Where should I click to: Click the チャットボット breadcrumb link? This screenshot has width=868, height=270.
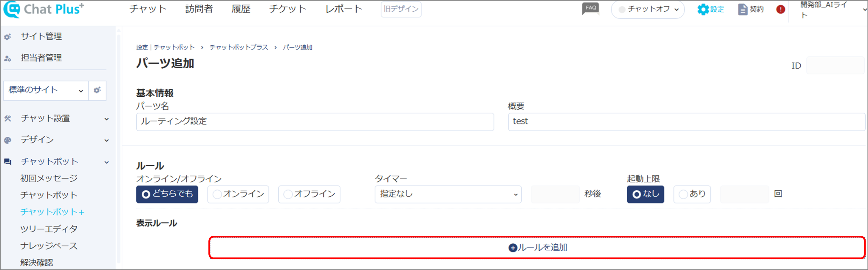point(174,47)
